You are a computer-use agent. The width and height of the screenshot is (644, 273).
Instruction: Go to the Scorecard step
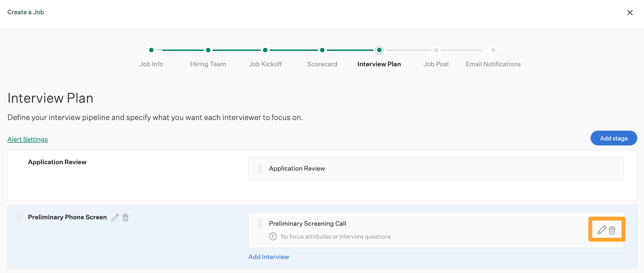(322, 64)
